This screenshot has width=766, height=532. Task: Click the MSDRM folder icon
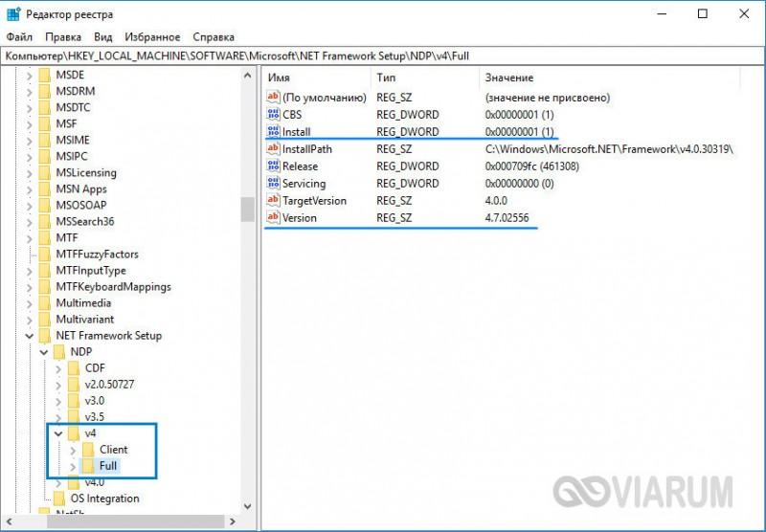click(x=44, y=91)
